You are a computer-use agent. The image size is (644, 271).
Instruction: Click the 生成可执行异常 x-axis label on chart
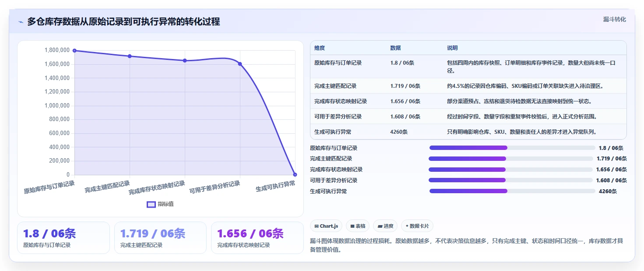click(275, 187)
